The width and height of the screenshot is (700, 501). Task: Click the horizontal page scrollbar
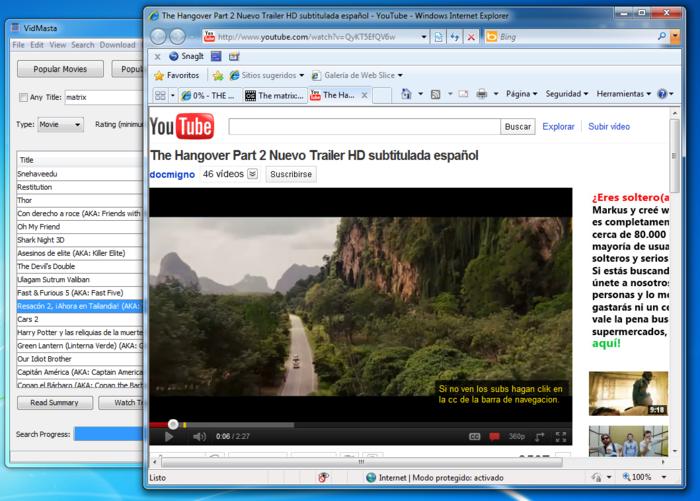coord(361,462)
